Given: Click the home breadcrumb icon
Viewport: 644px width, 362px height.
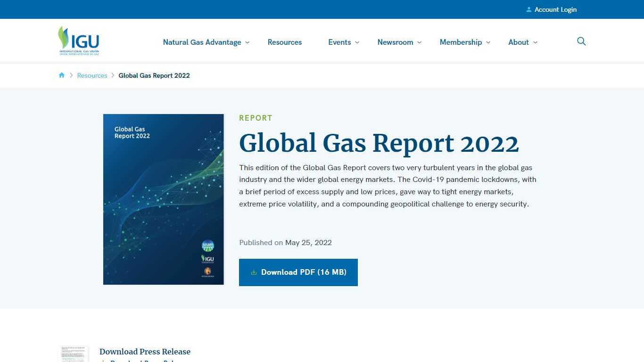Looking at the screenshot, I should click(62, 75).
